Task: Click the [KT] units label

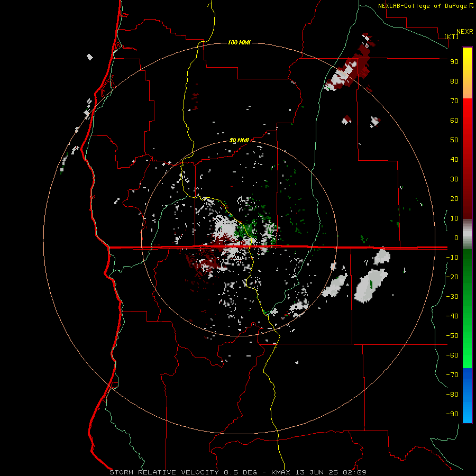Action: tap(452, 36)
